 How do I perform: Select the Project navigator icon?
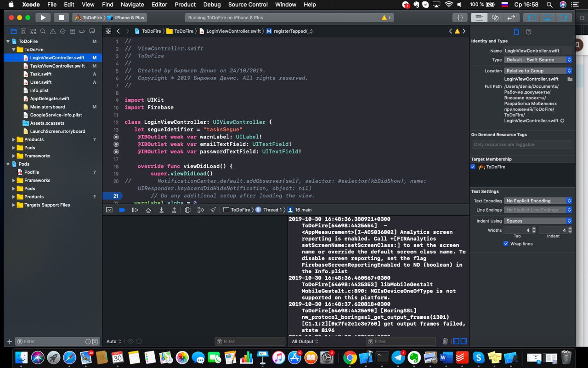tap(13, 31)
